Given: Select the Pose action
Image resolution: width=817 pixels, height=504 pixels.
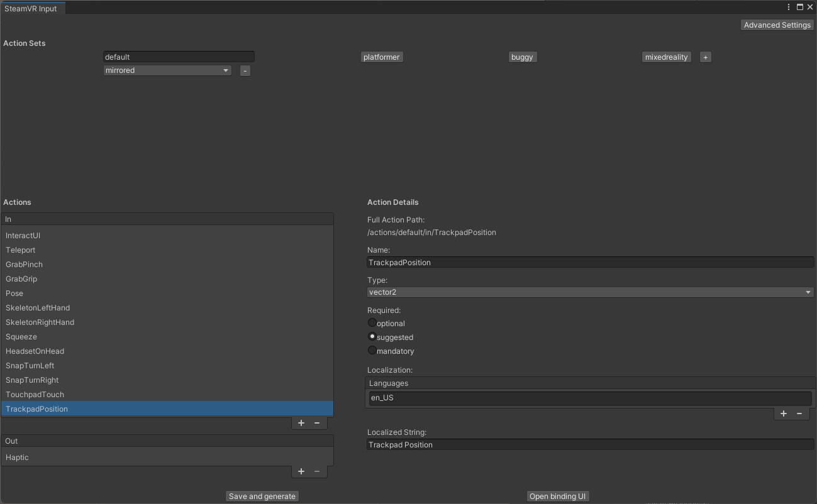Looking at the screenshot, I should point(167,293).
